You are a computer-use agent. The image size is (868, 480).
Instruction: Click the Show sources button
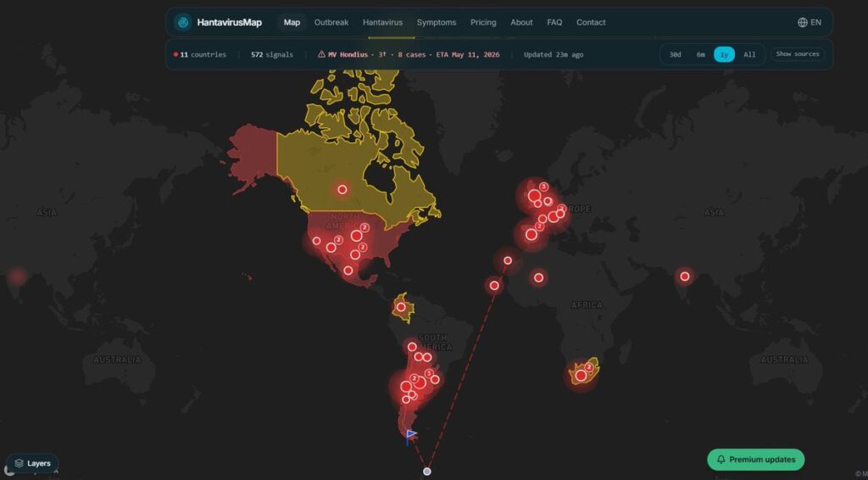(797, 54)
